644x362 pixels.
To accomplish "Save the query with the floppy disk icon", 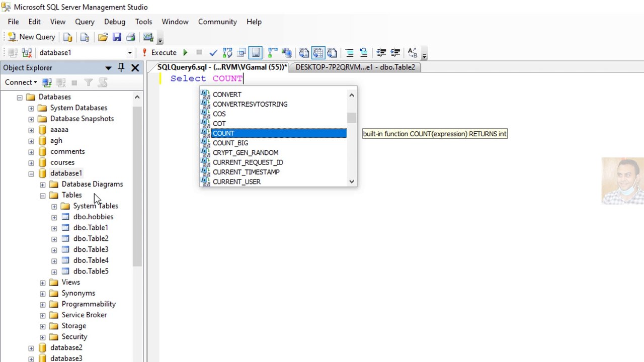I will (x=117, y=37).
